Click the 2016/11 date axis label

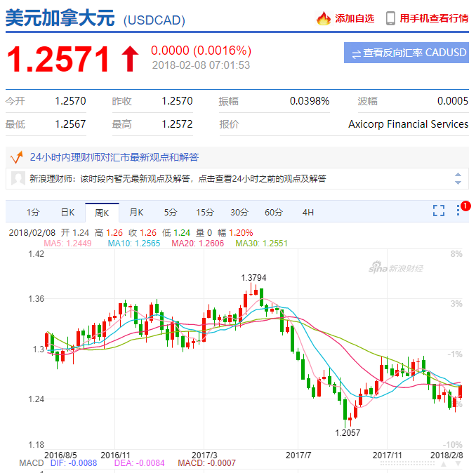coord(115,455)
